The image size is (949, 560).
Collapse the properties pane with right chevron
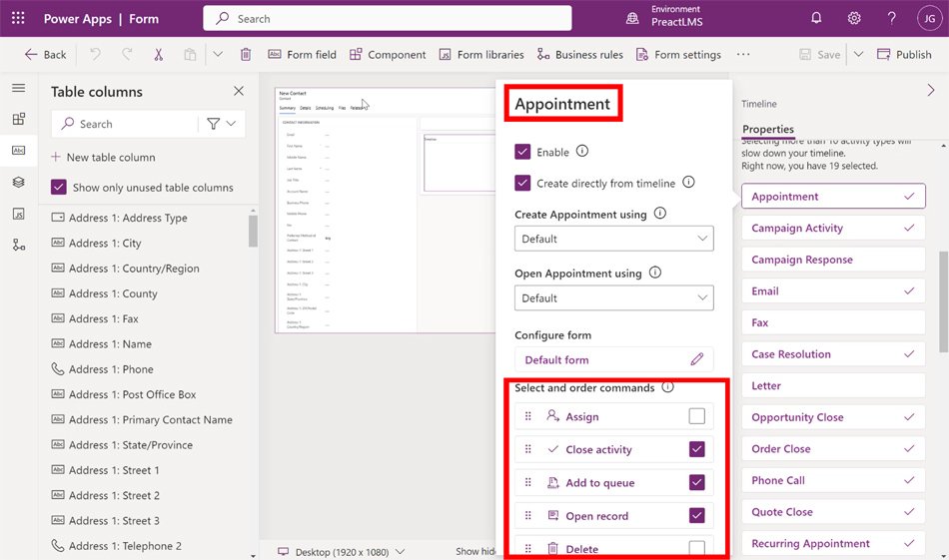pos(931,90)
